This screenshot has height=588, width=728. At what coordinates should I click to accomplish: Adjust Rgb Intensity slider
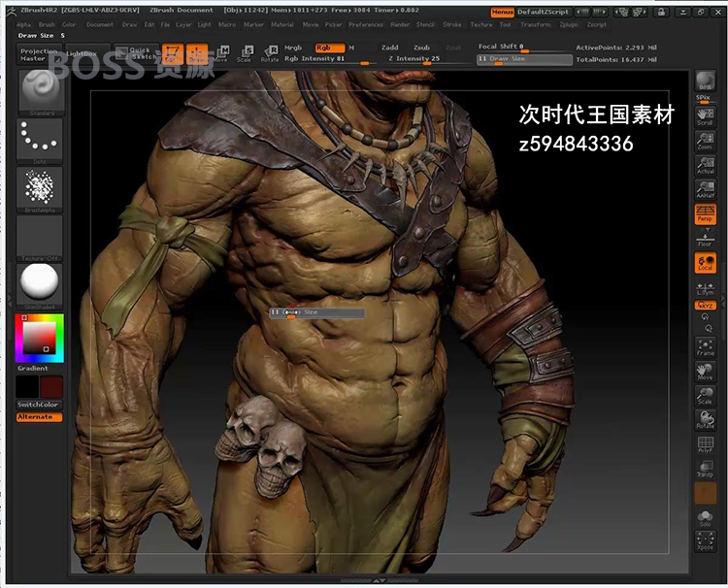(327, 59)
